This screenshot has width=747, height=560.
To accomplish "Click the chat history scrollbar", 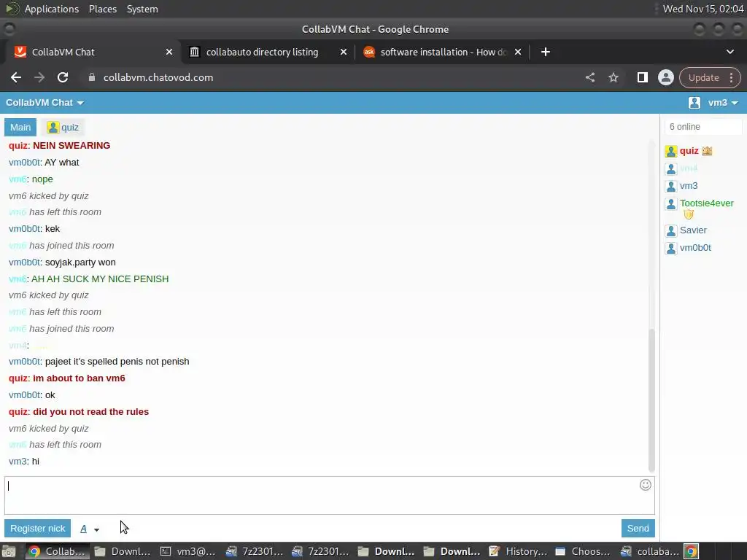I will [x=651, y=400].
